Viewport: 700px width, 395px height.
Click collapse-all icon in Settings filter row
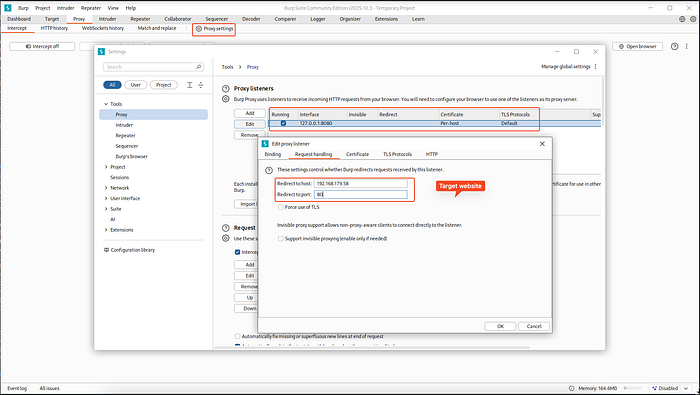pyautogui.click(x=200, y=85)
